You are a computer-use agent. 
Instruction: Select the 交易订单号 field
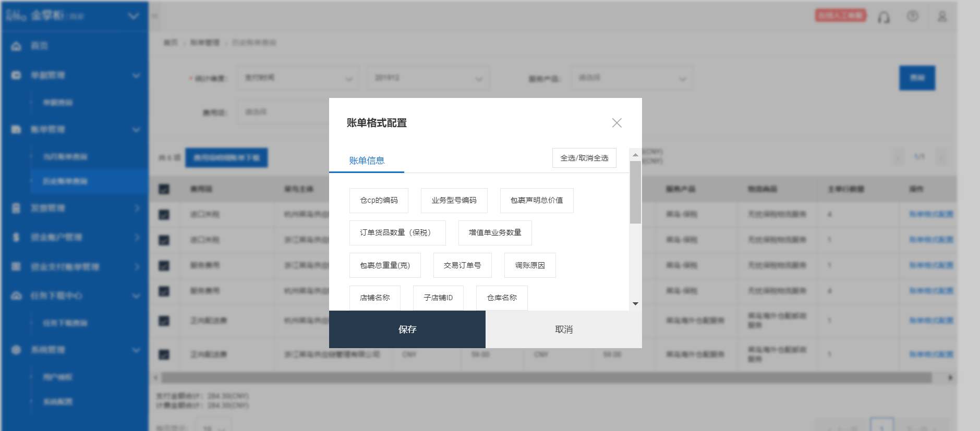pos(463,265)
